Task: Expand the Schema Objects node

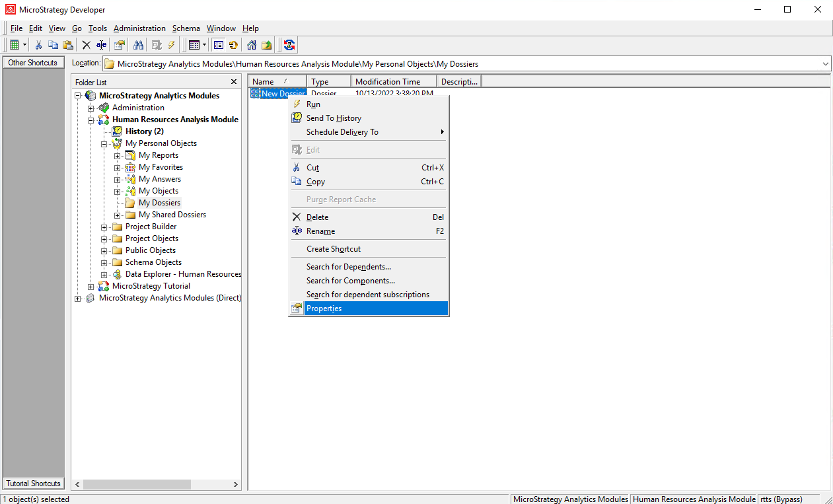Action: (104, 262)
